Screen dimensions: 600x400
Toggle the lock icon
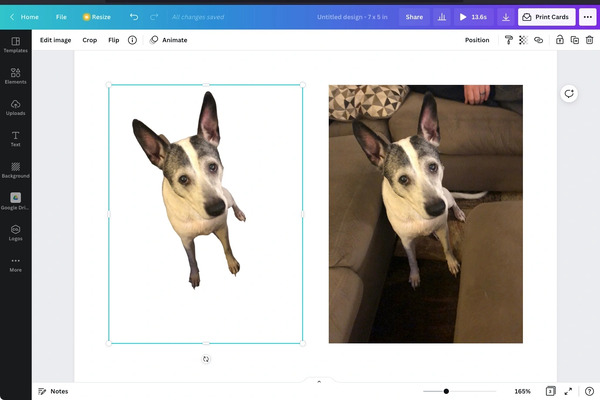pyautogui.click(x=559, y=40)
